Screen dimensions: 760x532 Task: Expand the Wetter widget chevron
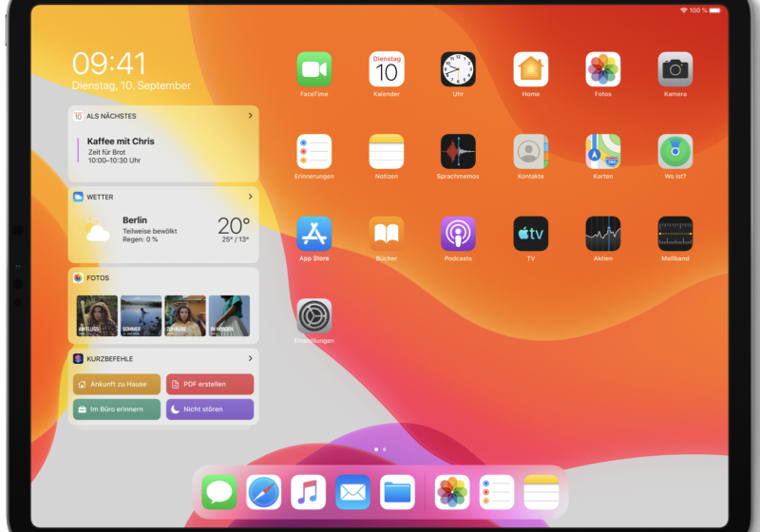click(250, 197)
